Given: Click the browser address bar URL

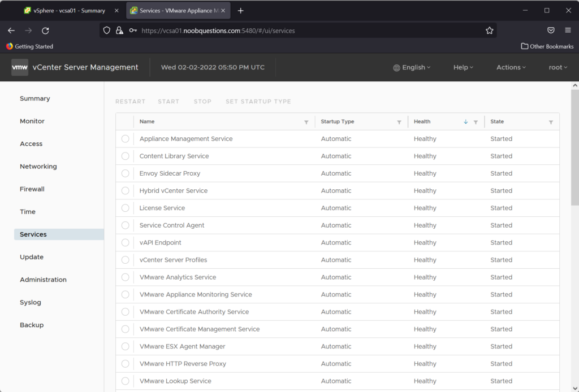Looking at the screenshot, I should pyautogui.click(x=218, y=31).
